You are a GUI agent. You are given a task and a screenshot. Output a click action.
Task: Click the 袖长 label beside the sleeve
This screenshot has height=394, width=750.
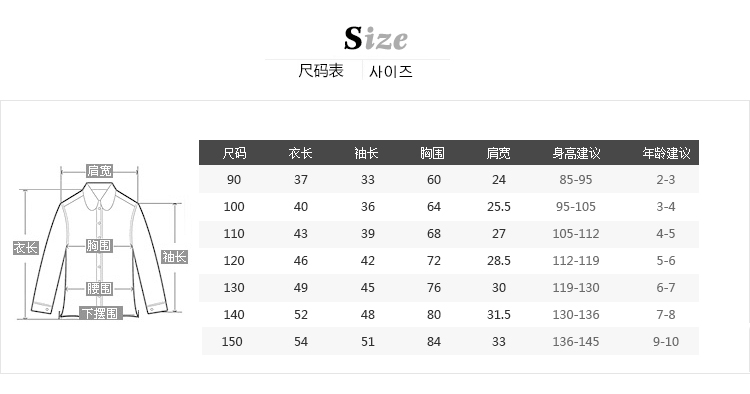coord(174,257)
